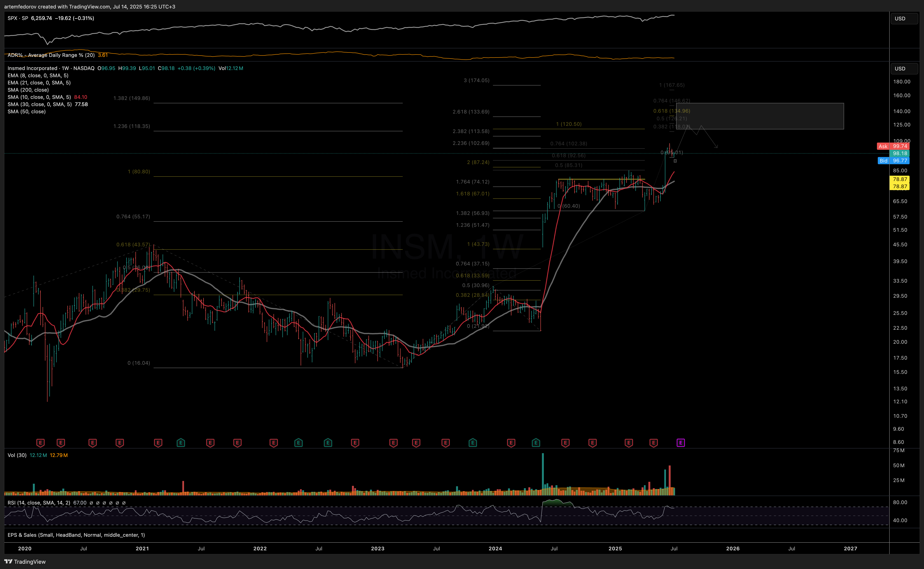Select the ADR% Average Daily Range indicator legend
The image size is (924, 569).
(x=51, y=55)
